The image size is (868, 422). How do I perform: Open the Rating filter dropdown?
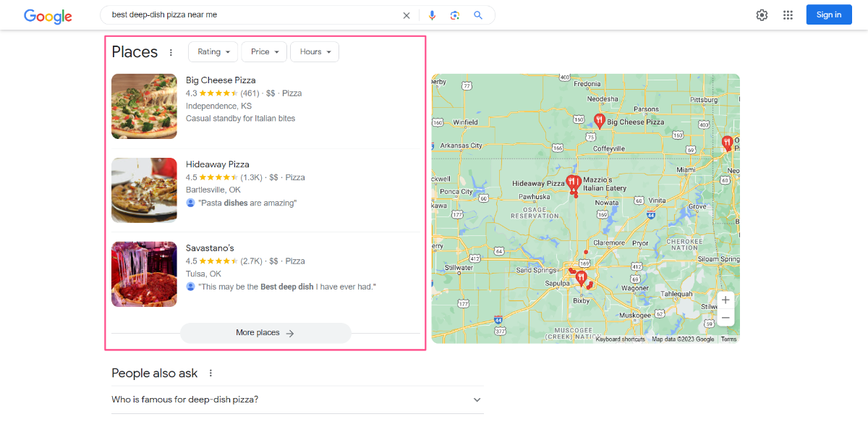(x=213, y=52)
